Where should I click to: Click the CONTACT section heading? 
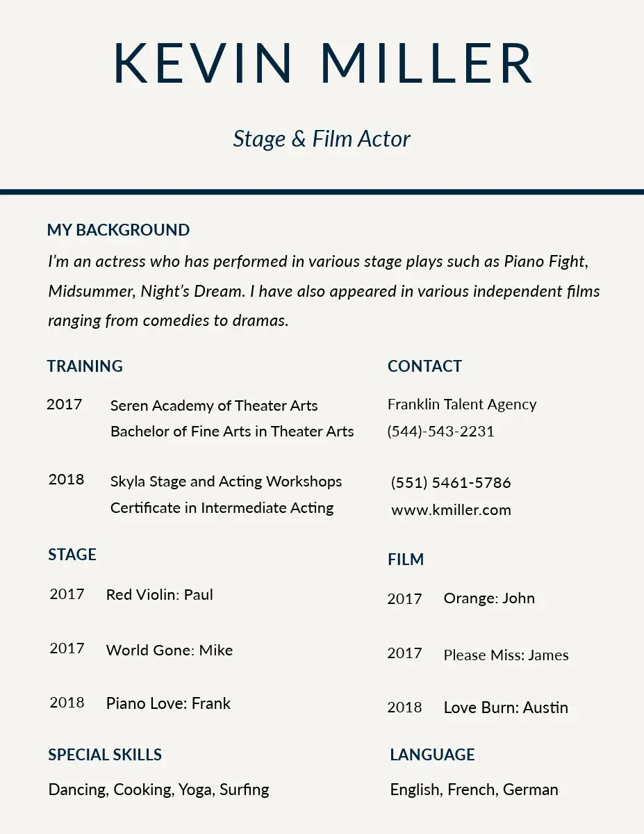pos(424,366)
